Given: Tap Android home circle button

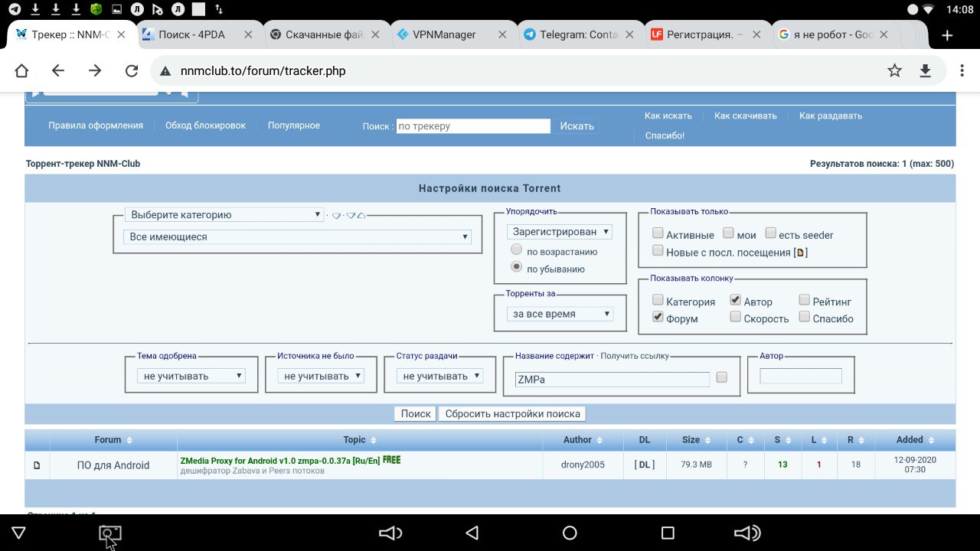Looking at the screenshot, I should (x=570, y=533).
